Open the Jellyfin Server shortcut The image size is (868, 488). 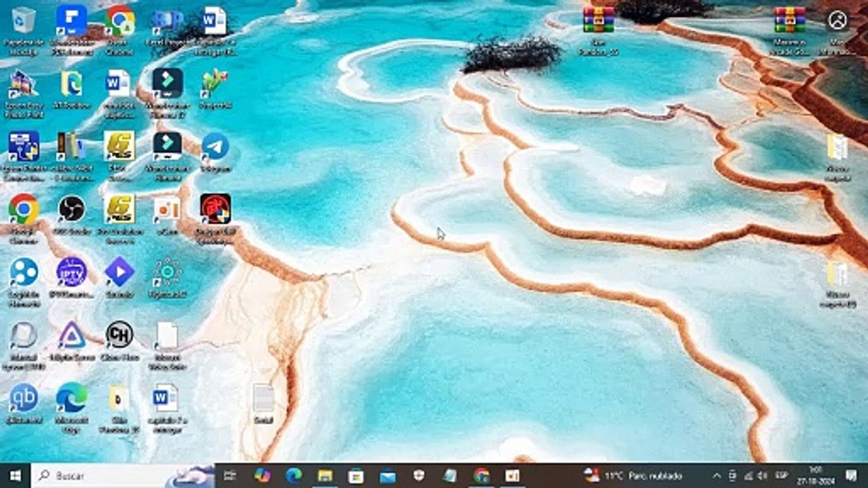(71, 335)
